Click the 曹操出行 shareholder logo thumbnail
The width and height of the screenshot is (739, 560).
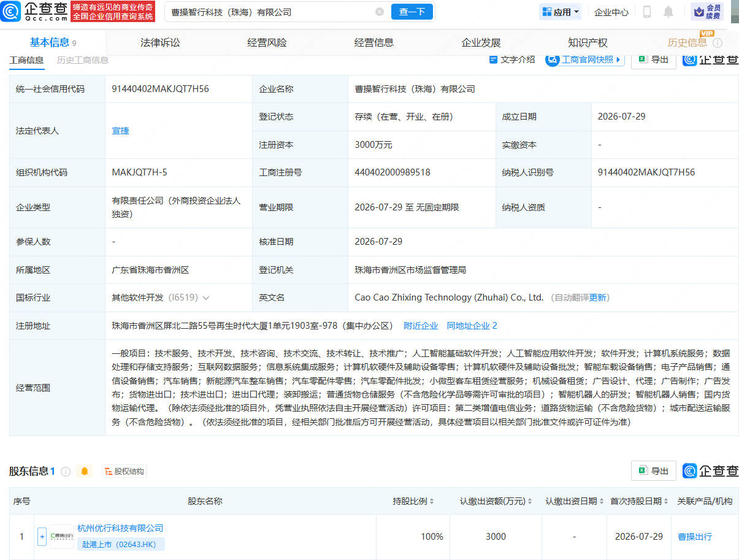tap(61, 537)
